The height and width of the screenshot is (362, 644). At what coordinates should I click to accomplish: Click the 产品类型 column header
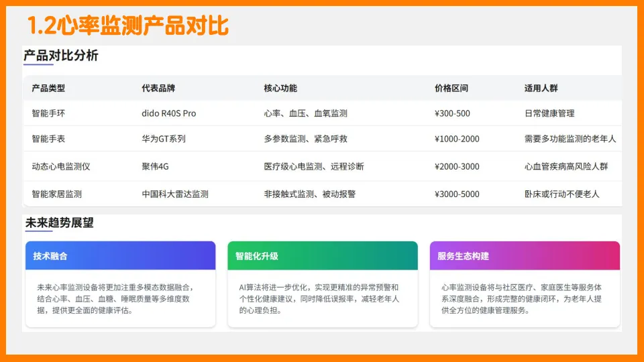[x=48, y=88]
